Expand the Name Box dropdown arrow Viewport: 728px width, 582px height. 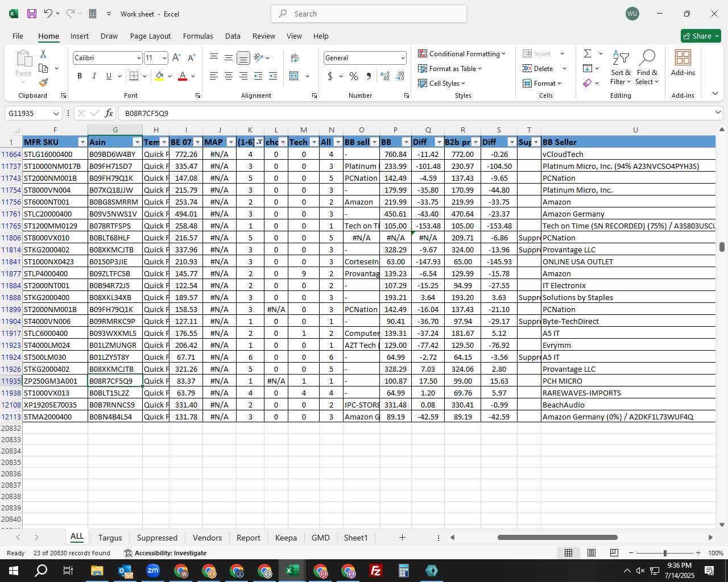coord(56,113)
